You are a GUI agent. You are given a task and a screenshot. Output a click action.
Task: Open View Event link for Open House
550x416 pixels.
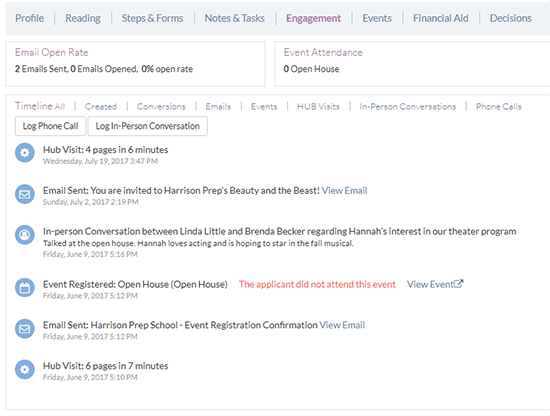[430, 284]
